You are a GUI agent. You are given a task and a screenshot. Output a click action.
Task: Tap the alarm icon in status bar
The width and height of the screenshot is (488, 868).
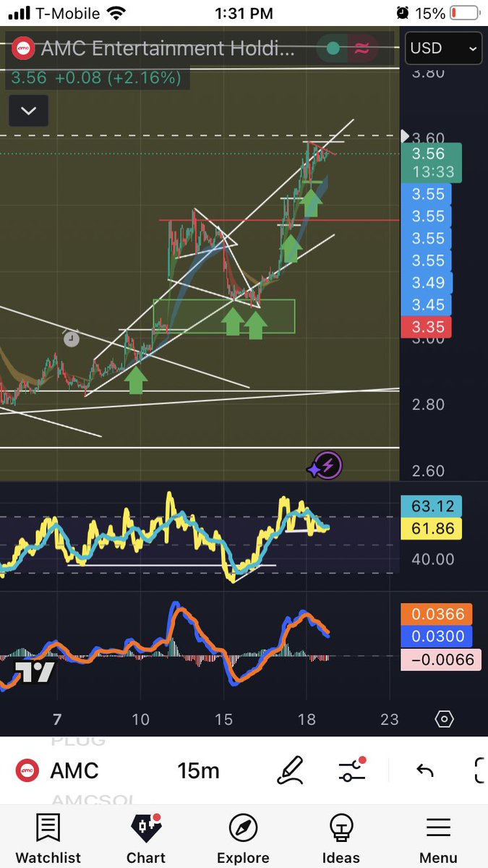[x=402, y=13]
